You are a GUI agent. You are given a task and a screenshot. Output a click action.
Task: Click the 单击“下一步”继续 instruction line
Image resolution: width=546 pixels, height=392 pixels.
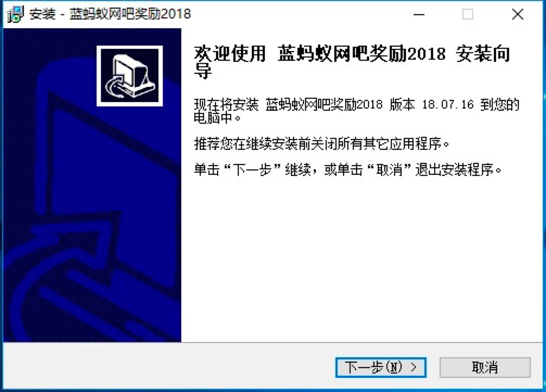click(348, 170)
